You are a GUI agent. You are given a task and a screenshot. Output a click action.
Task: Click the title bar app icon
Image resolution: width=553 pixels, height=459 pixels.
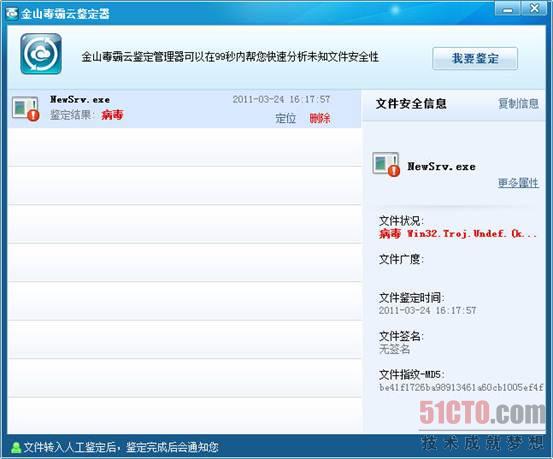click(x=12, y=13)
